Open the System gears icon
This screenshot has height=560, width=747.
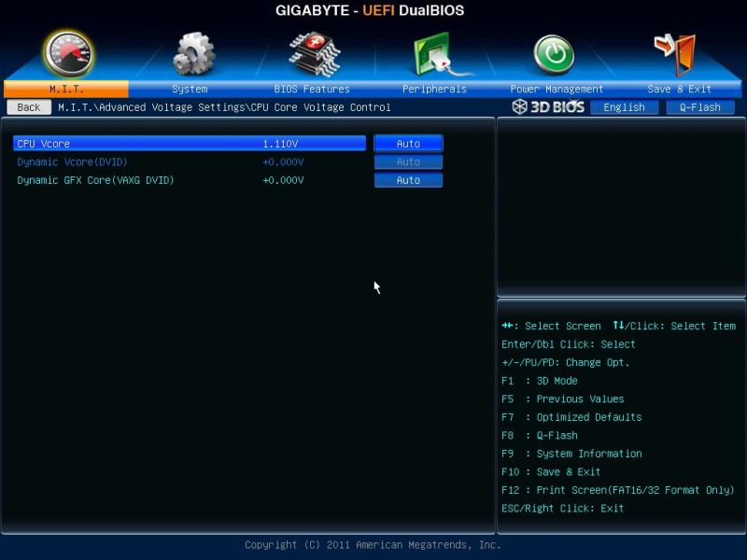[x=193, y=53]
